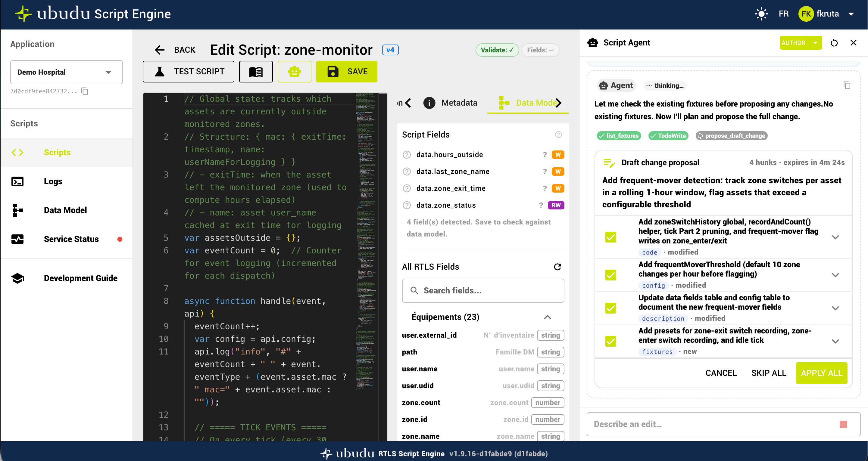The width and height of the screenshot is (868, 461).
Task: Open the Demo Hospital application dropdown
Action: (x=66, y=72)
